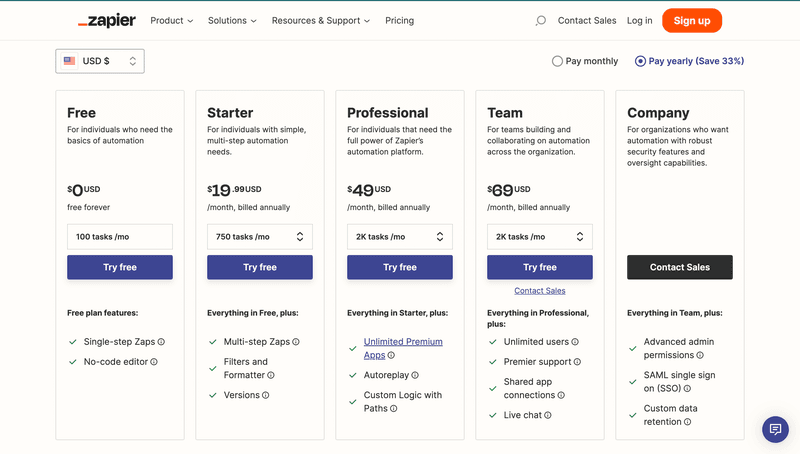Expand the Solutions menu

232,21
